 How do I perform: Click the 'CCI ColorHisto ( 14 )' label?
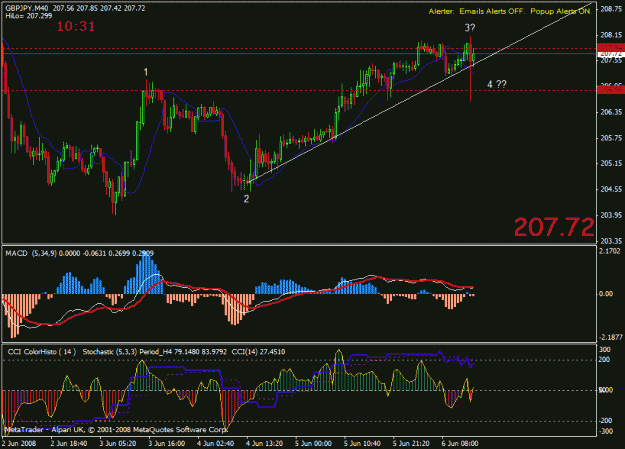click(42, 352)
